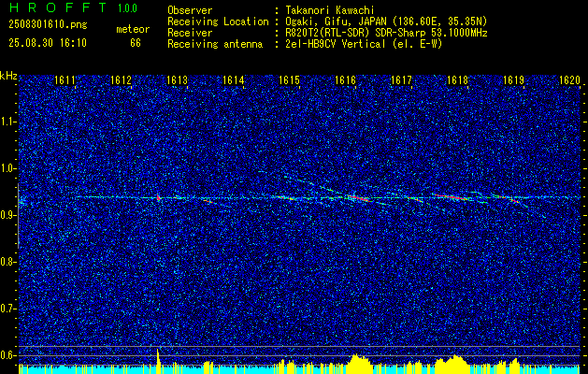Click the gray vertical bar at left spectrogram edge
The width and height of the screenshot is (588, 374).
(x=18, y=216)
